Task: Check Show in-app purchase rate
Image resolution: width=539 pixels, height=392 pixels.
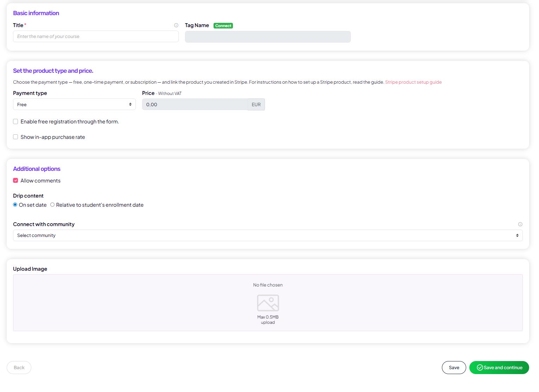Action: point(15,137)
